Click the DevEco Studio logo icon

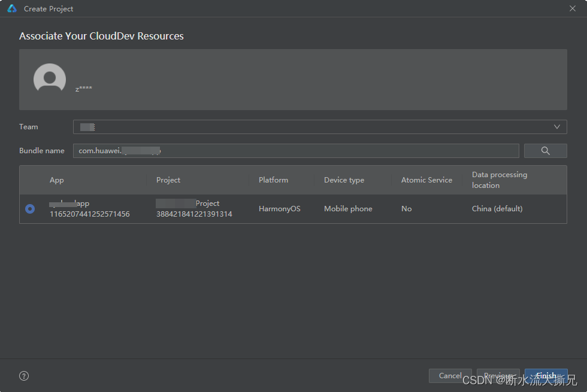coord(12,9)
